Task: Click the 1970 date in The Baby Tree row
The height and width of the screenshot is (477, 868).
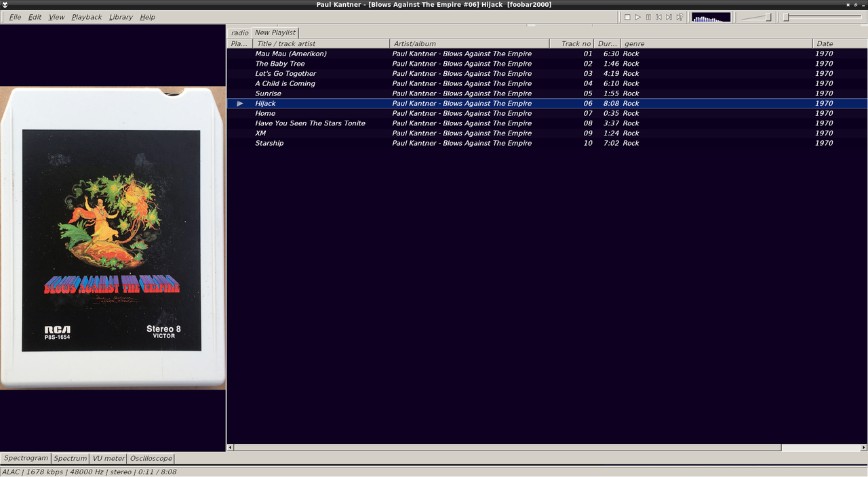Action: pos(824,64)
